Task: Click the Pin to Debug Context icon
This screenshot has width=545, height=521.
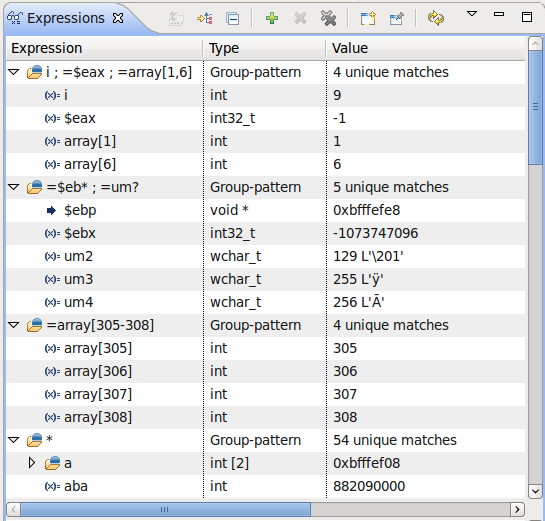Action: coord(397,18)
